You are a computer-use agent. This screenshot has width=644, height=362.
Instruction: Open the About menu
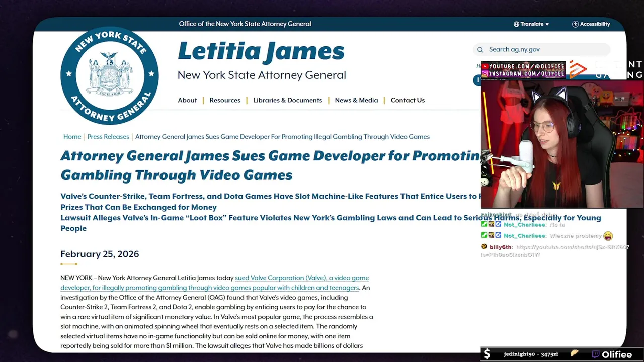click(x=187, y=100)
